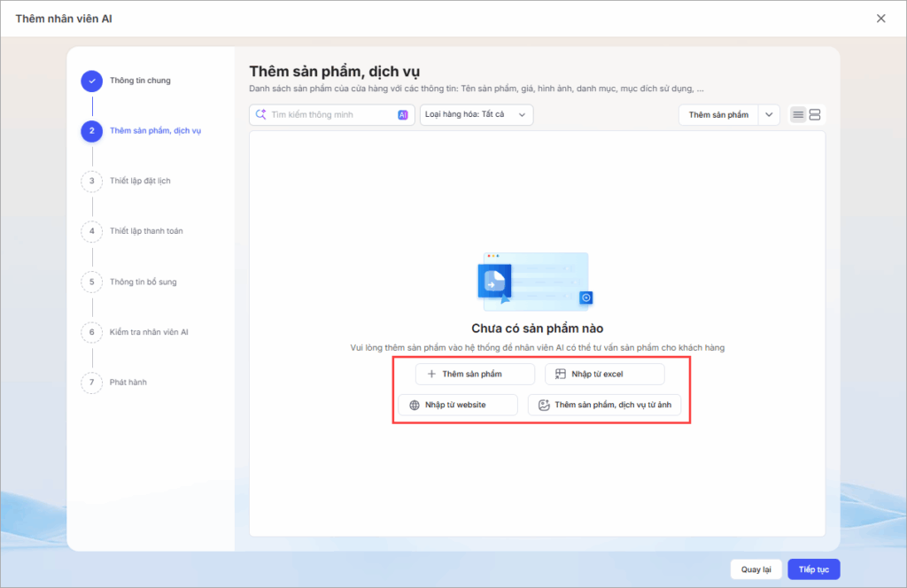Click the smart search magnifier icon
This screenshot has width=907, height=588.
pyautogui.click(x=260, y=115)
